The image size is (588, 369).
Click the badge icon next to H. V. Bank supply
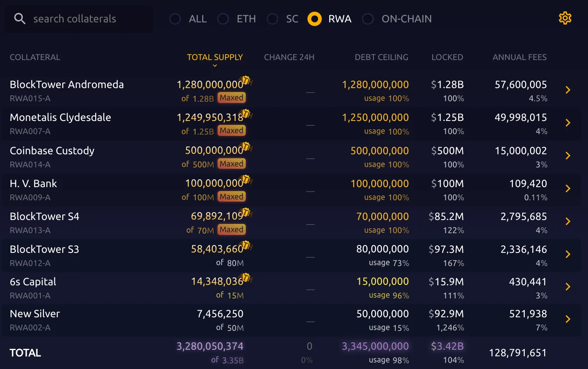[x=247, y=180]
